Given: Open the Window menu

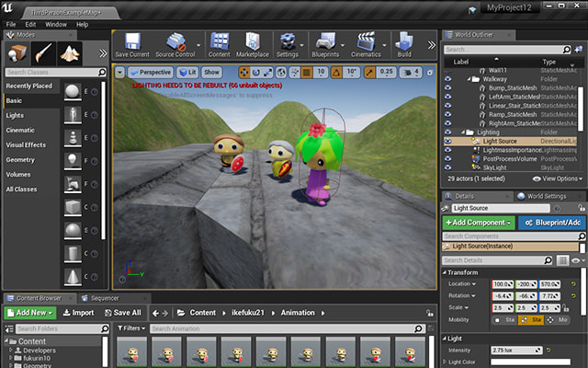Looking at the screenshot, I should [56, 24].
